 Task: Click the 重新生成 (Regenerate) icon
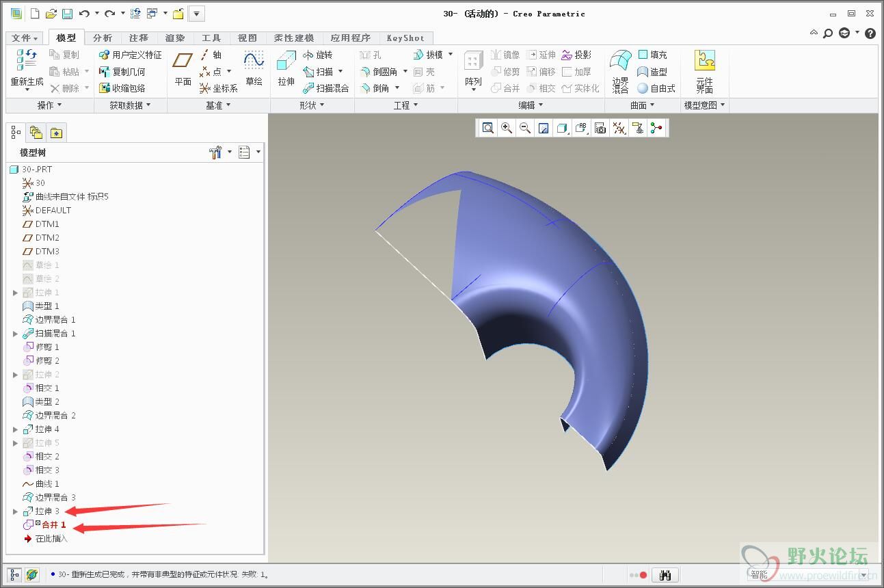point(27,61)
